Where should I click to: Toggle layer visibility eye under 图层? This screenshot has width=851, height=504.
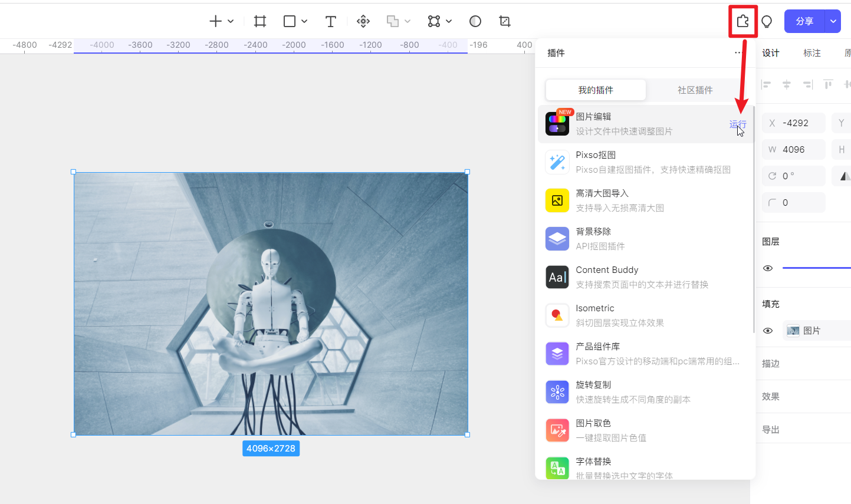point(768,268)
